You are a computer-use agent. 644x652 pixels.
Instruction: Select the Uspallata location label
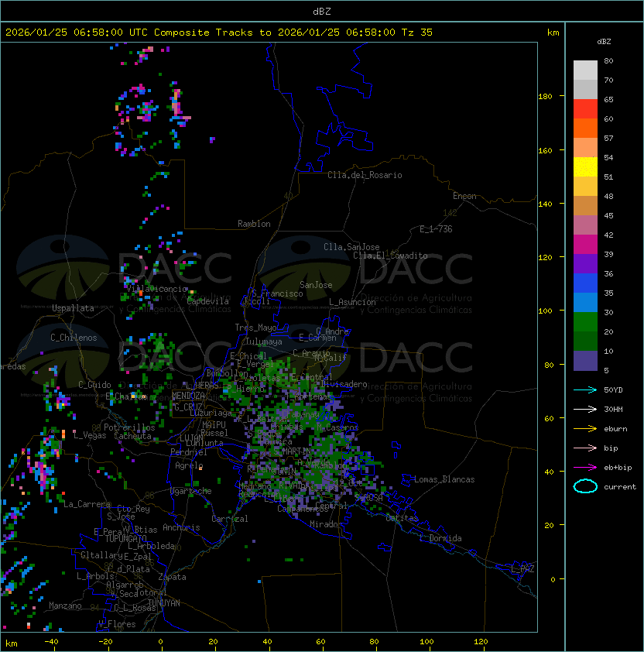point(73,308)
